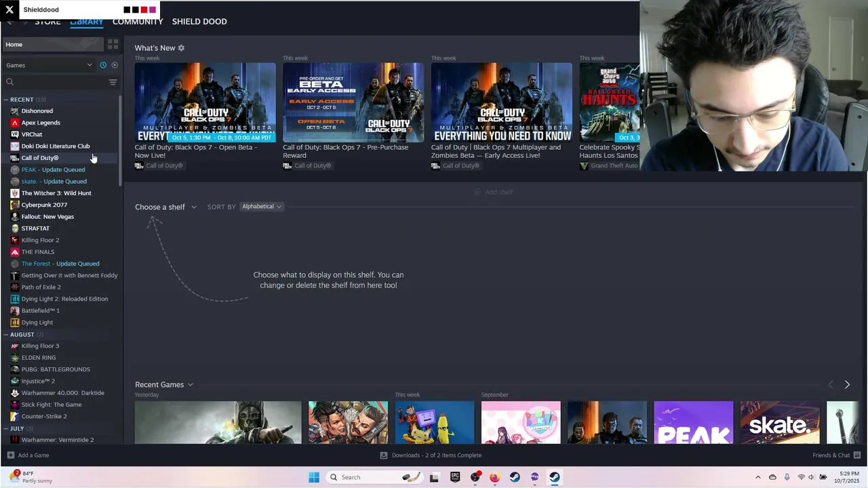Open Black Ops 7 Pre-Purchase Reward headline
Screen dimensions: 868x488
pos(345,151)
